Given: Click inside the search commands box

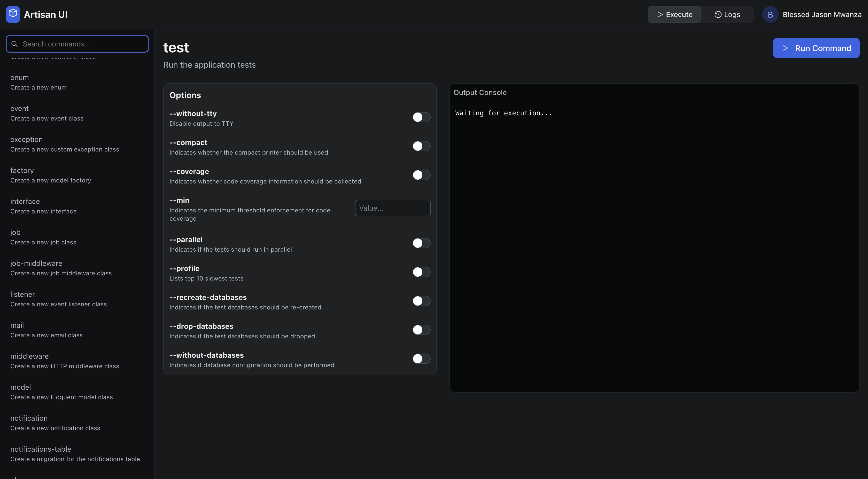Looking at the screenshot, I should [x=77, y=44].
